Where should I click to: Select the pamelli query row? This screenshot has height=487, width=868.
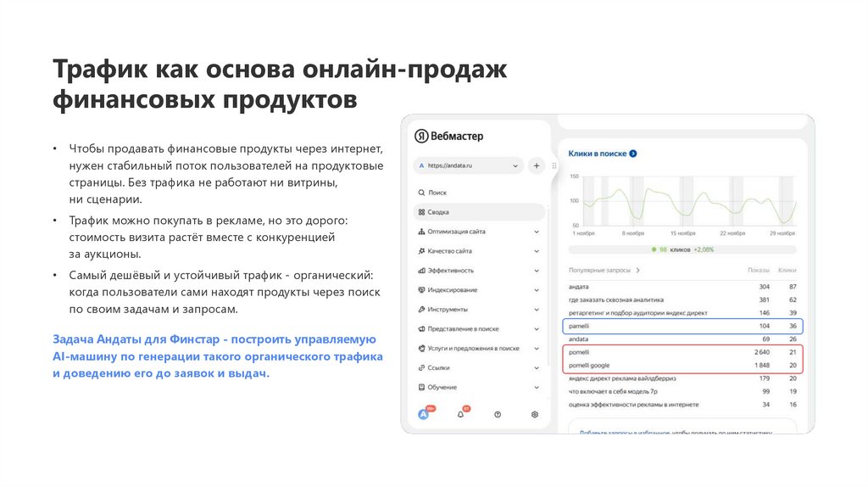point(682,327)
